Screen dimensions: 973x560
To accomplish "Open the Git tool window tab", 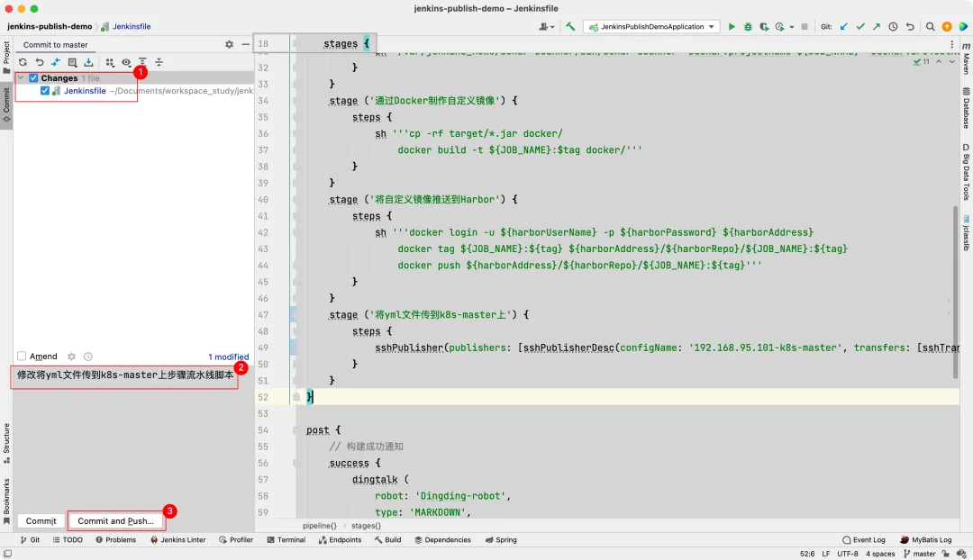I will click(30, 539).
